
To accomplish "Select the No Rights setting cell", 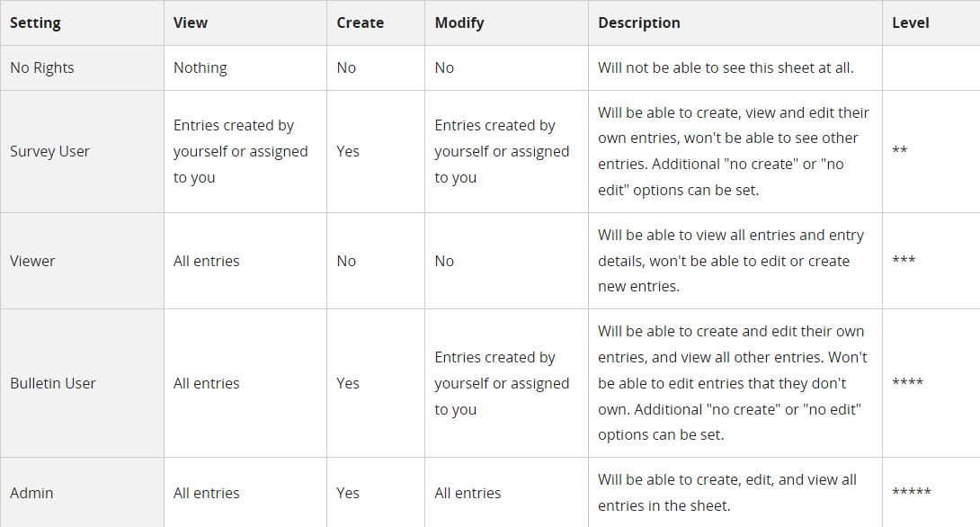I will click(x=82, y=67).
